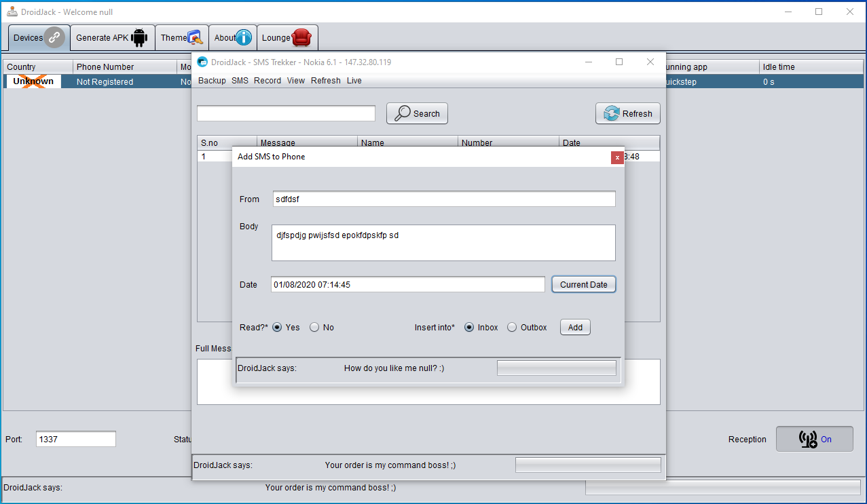Viewport: 867px width, 504px height.
Task: Choose Inbox for Insert into
Action: tap(469, 327)
